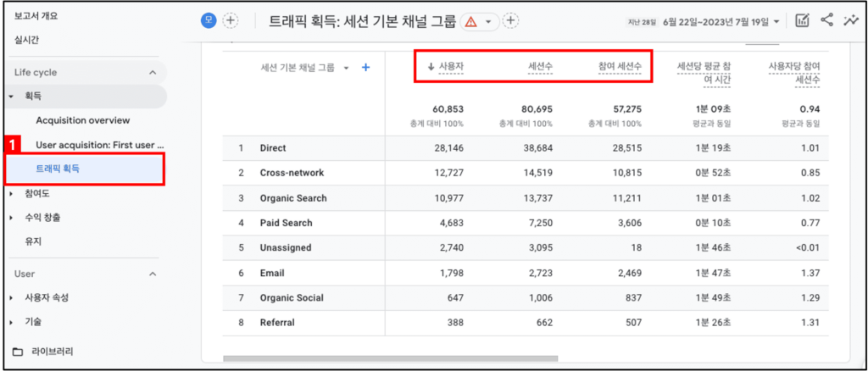Sort by 참여 세션수 column header
The height and width of the screenshot is (371, 868).
click(620, 68)
